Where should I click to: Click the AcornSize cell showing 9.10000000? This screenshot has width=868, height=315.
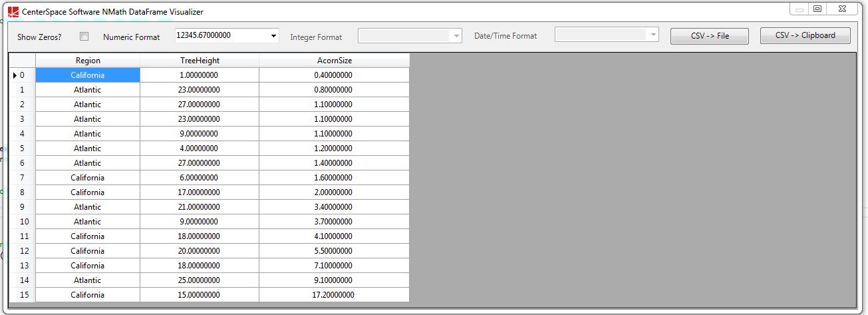coord(334,280)
